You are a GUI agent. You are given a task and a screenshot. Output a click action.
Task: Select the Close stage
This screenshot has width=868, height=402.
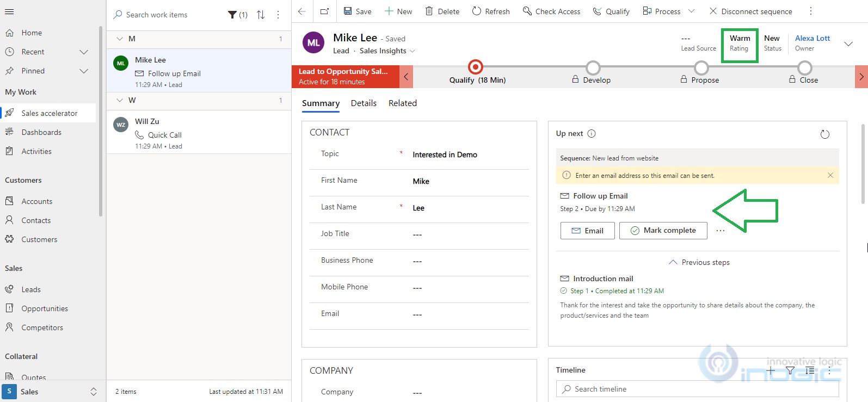[805, 68]
